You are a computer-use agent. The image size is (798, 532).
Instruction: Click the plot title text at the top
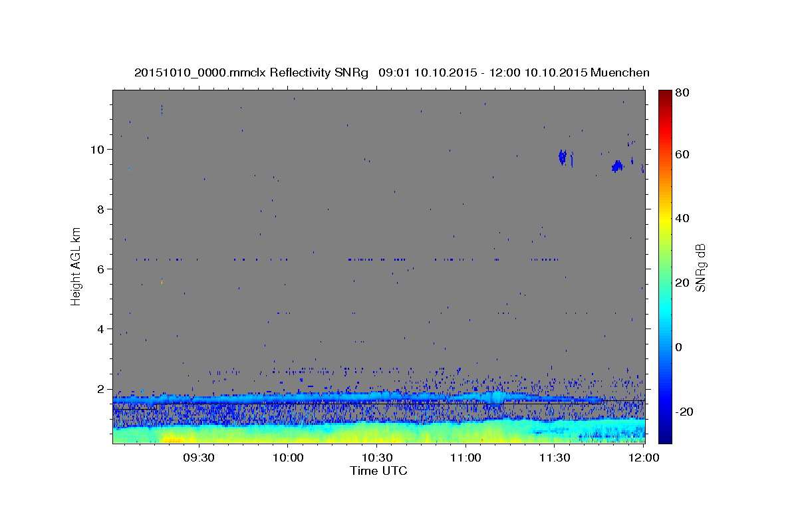[x=392, y=72]
